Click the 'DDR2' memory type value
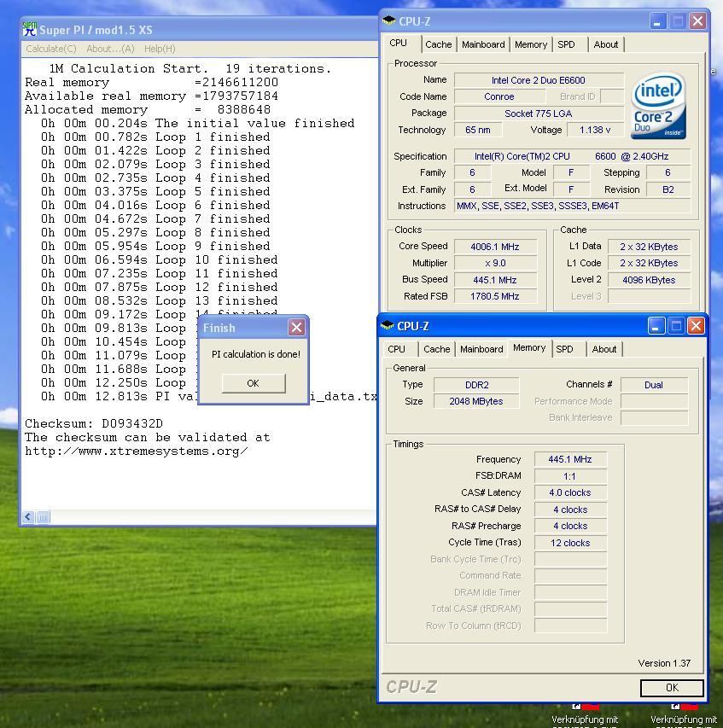 coord(476,385)
